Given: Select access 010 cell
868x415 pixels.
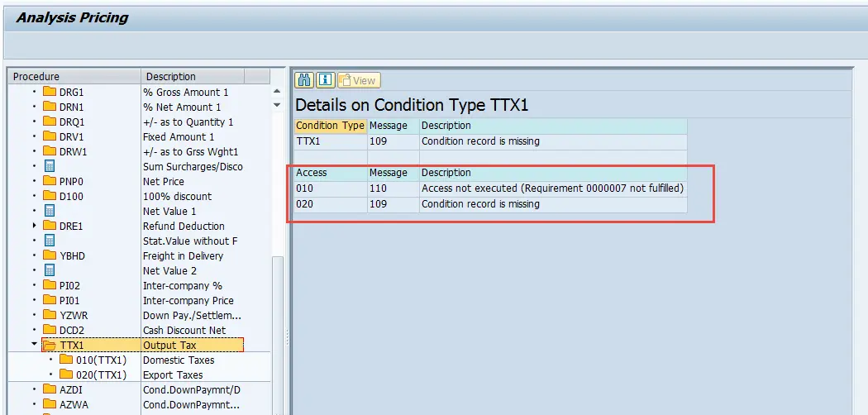Looking at the screenshot, I should pyautogui.click(x=331, y=188).
